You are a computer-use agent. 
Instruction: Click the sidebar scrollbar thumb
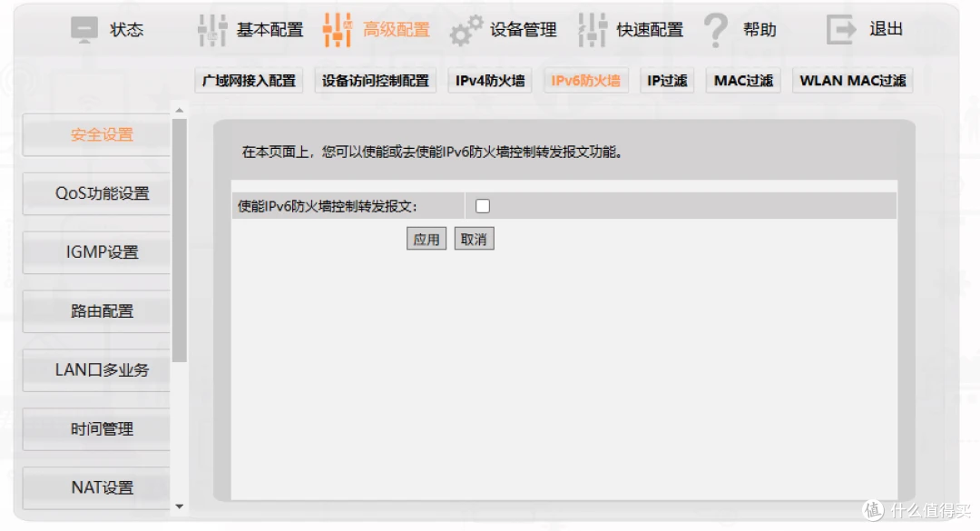pos(180,241)
